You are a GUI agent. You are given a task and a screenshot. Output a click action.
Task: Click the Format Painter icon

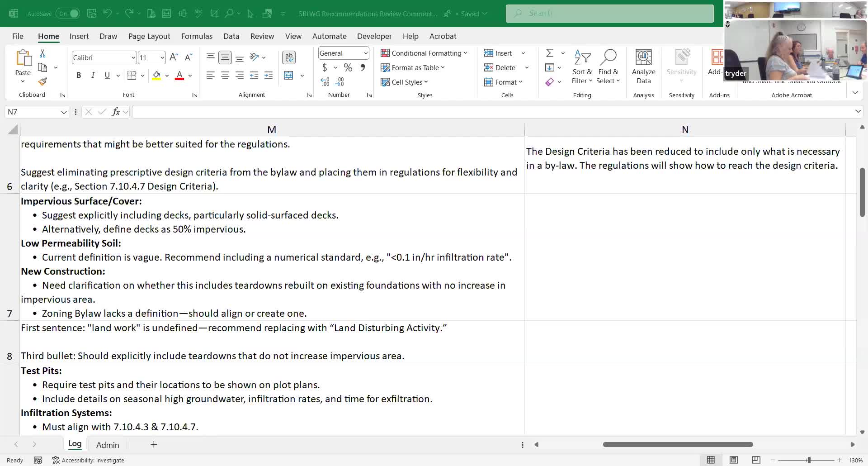42,81
